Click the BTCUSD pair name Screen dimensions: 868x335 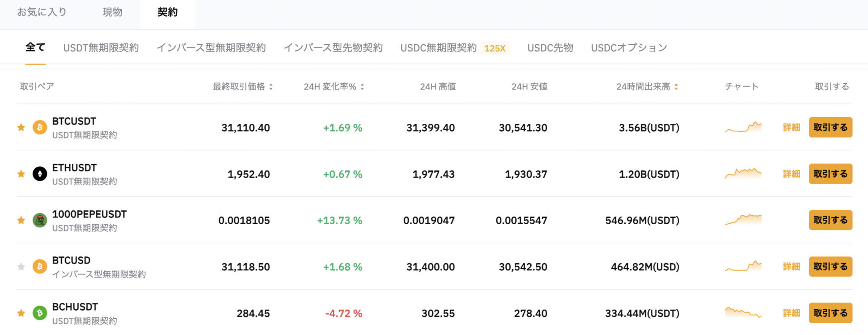coord(71,260)
